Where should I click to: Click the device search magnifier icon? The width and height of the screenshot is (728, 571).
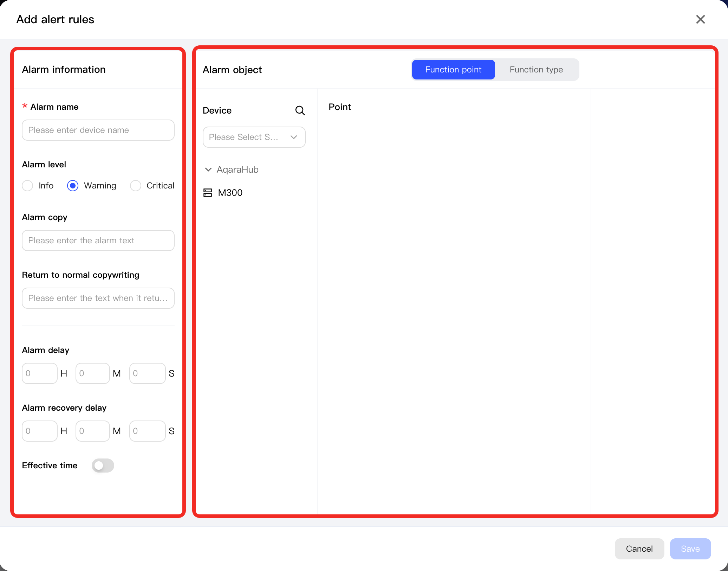(x=300, y=110)
